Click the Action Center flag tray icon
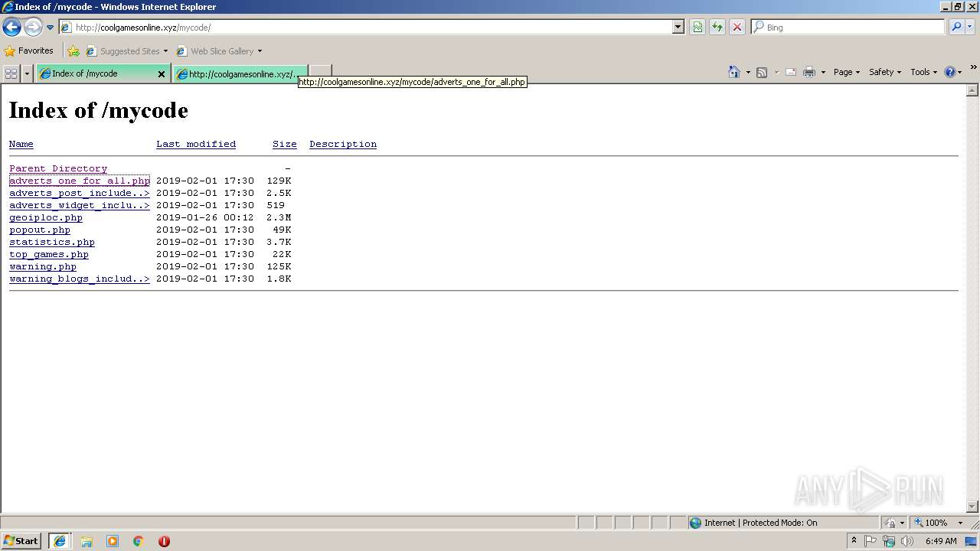 click(x=871, y=541)
